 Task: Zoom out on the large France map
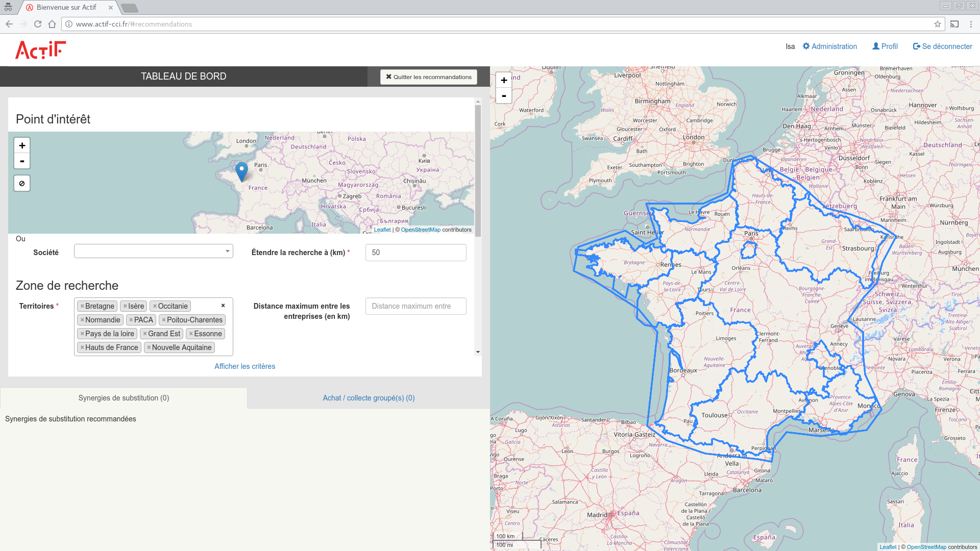[504, 95]
